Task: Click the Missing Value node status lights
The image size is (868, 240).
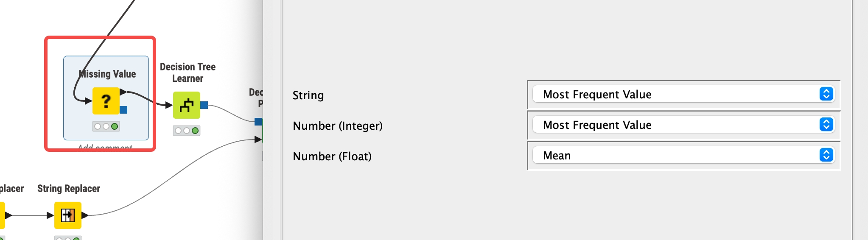Action: point(106,126)
